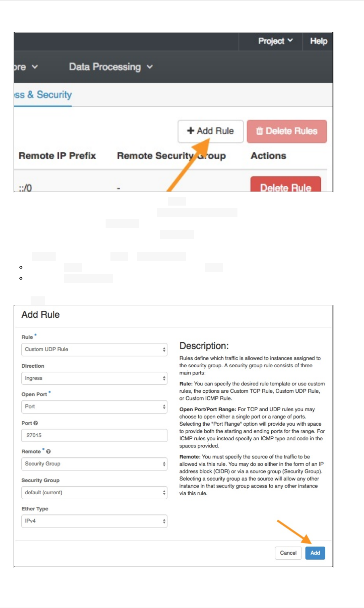This screenshot has height=608, width=364.
Task: Click the Remote help question-mark icon
Action: coord(48,452)
